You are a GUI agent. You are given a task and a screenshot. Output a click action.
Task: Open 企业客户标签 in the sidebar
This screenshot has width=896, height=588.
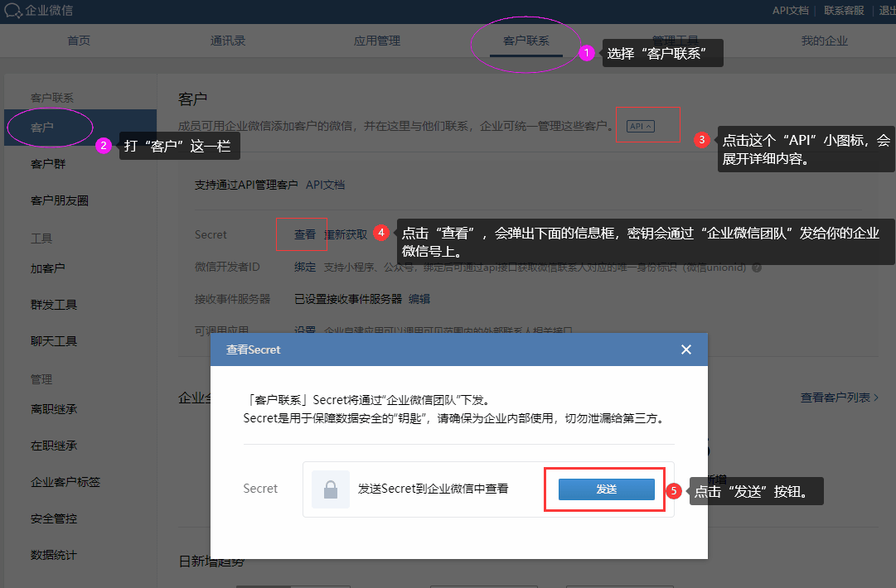click(x=65, y=482)
